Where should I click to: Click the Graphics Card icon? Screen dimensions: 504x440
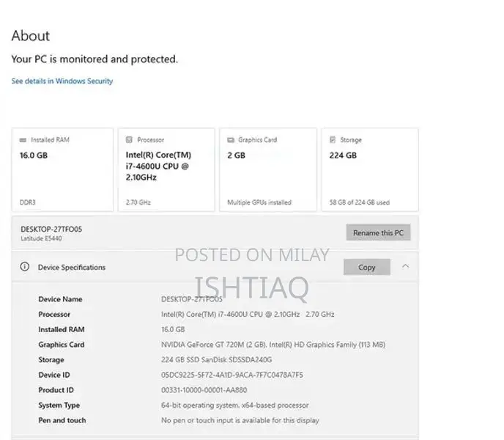pyautogui.click(x=231, y=139)
